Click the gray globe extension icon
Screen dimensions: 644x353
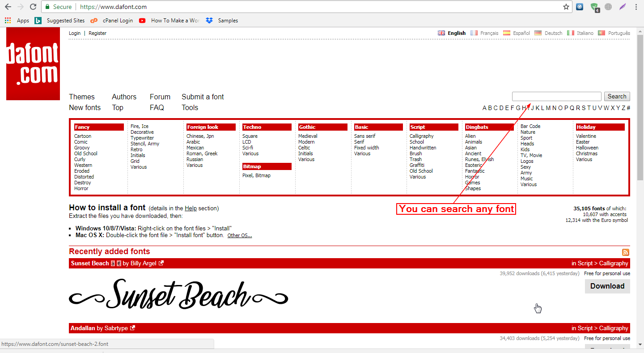[608, 7]
